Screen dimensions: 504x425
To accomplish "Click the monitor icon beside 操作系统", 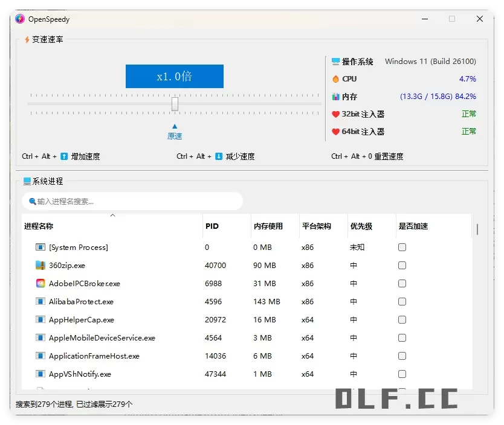I will [335, 61].
